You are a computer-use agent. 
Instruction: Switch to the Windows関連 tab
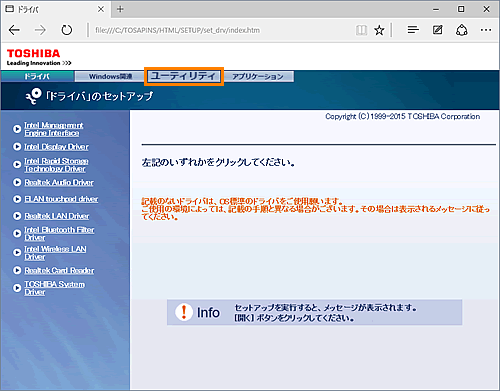(x=110, y=76)
